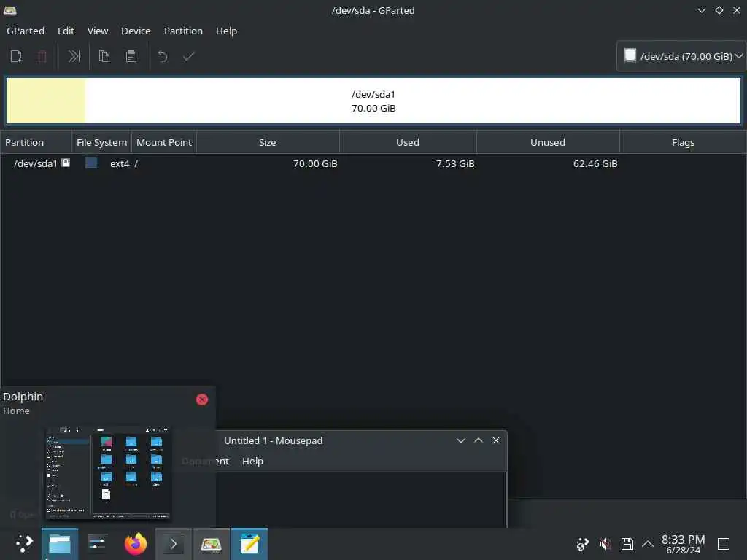Click the lock icon beside /dev/sda1

66,163
